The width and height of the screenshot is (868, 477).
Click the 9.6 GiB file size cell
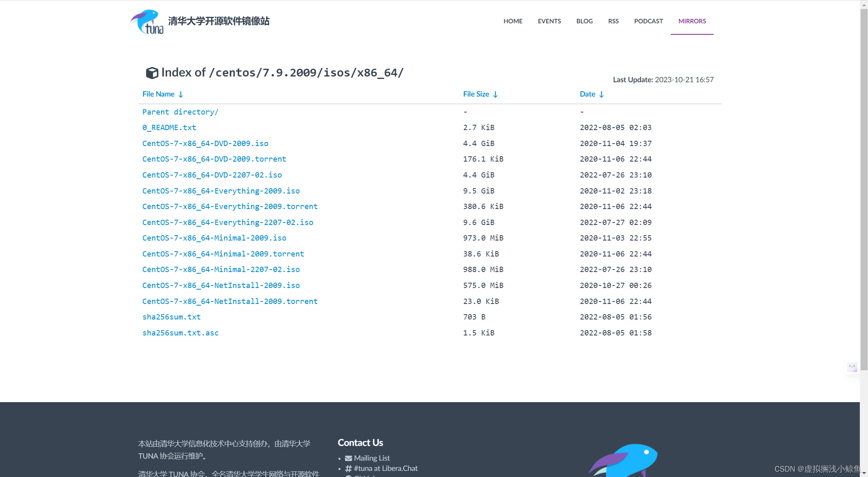[479, 223]
